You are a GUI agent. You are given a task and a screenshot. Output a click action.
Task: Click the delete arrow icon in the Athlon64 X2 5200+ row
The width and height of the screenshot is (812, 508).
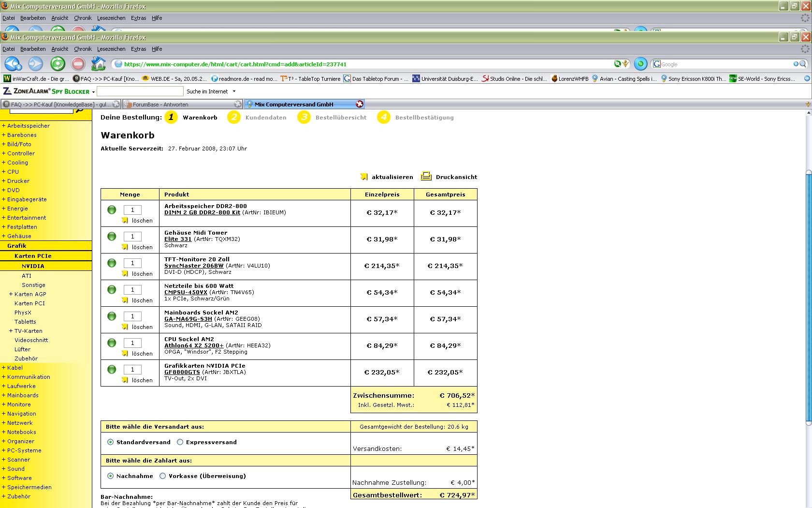pos(125,353)
